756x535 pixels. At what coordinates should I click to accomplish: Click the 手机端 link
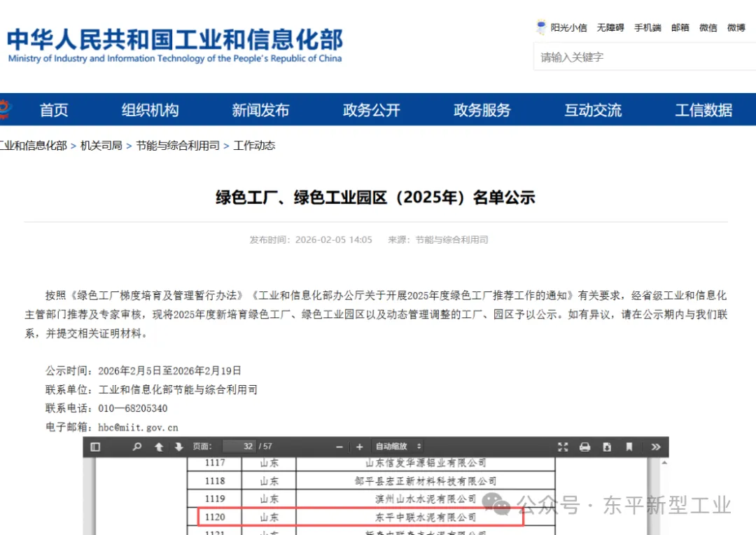(x=647, y=27)
